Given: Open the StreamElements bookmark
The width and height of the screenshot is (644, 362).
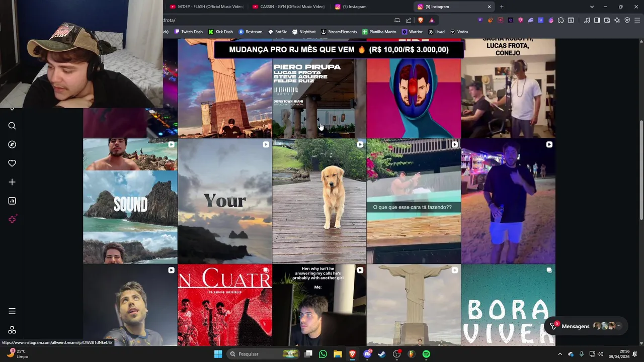Looking at the screenshot, I should click(x=339, y=32).
